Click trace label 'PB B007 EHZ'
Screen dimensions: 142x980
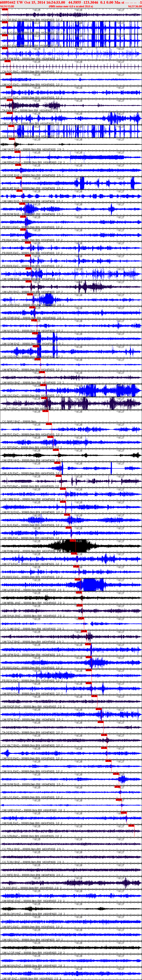[x=10, y=577]
